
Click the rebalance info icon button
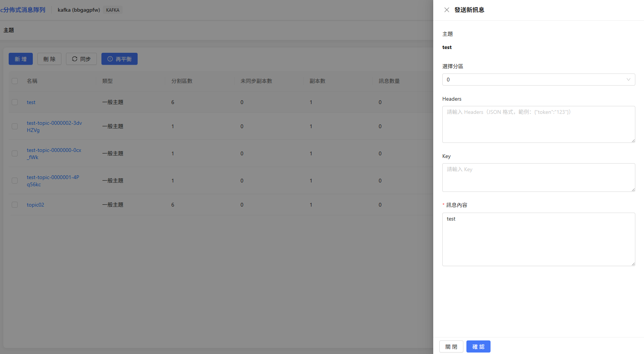click(119, 59)
